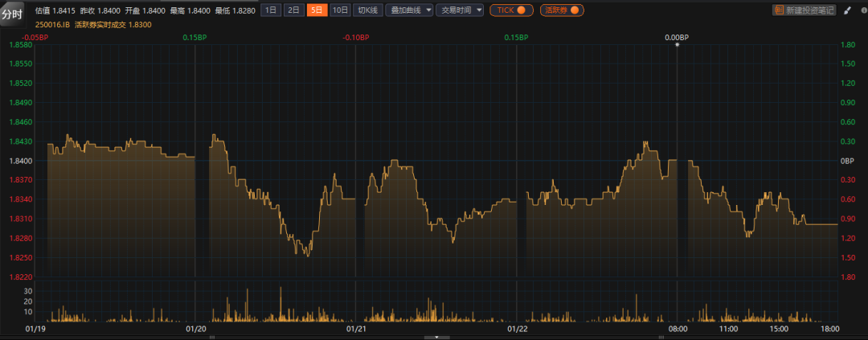Select the 5日 period tab
Viewport: 868px width, 340px height.
[317, 10]
